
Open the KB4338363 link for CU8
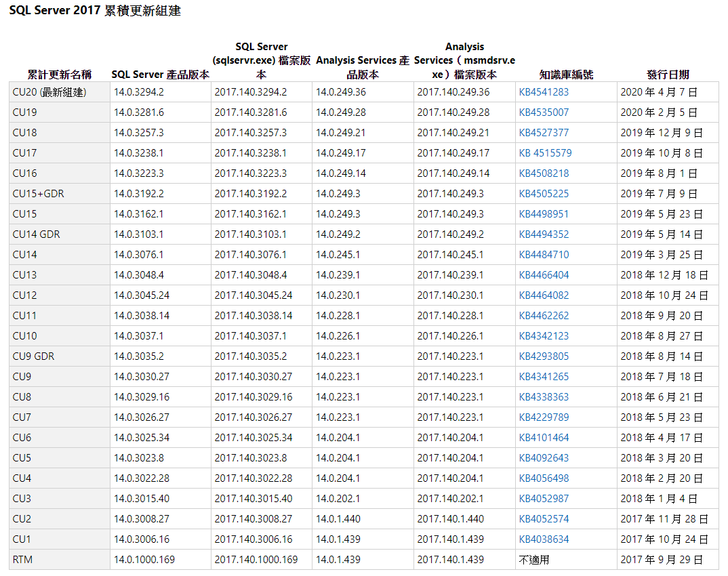pyautogui.click(x=544, y=397)
